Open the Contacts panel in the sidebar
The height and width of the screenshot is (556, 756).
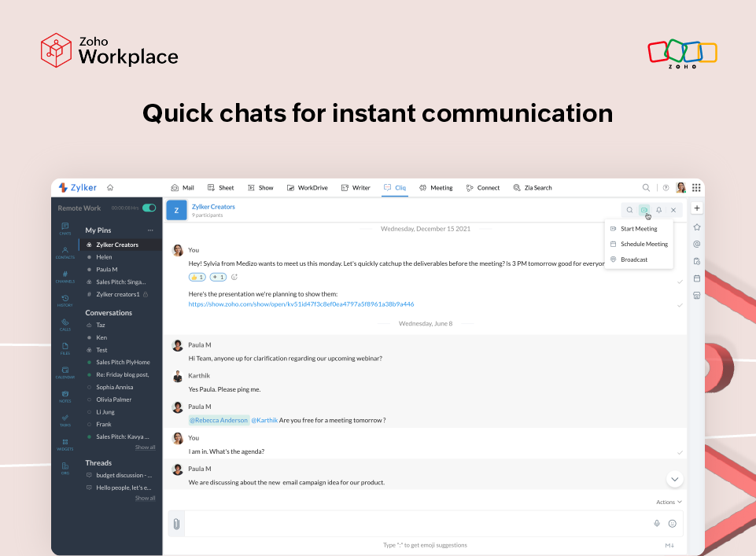(x=65, y=252)
